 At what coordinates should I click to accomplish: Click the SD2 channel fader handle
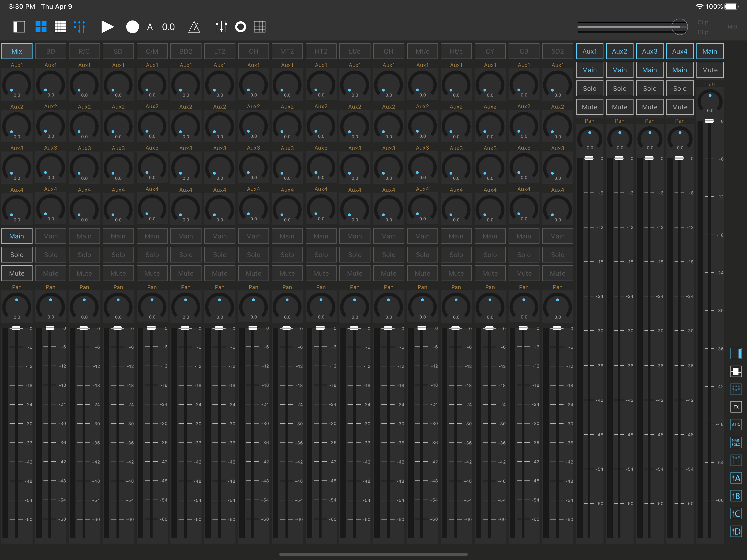pos(557,328)
